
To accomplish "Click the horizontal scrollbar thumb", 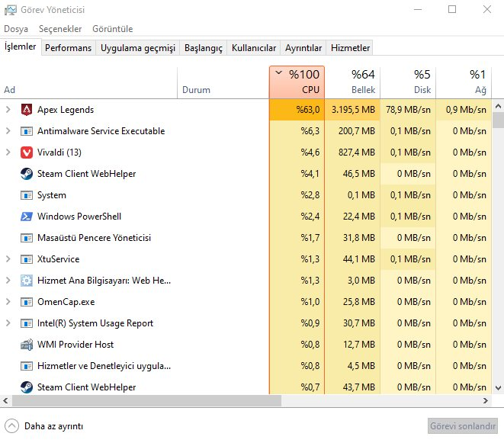I will pos(146,400).
